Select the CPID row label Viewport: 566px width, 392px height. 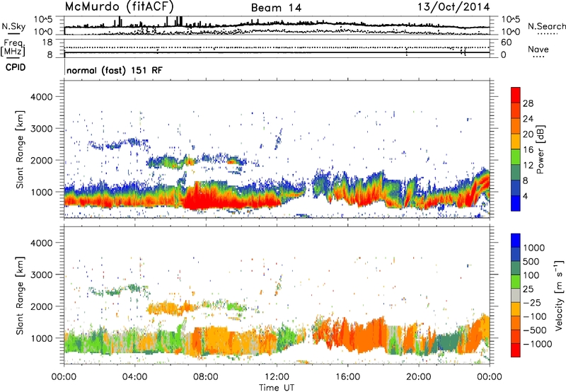16,67
